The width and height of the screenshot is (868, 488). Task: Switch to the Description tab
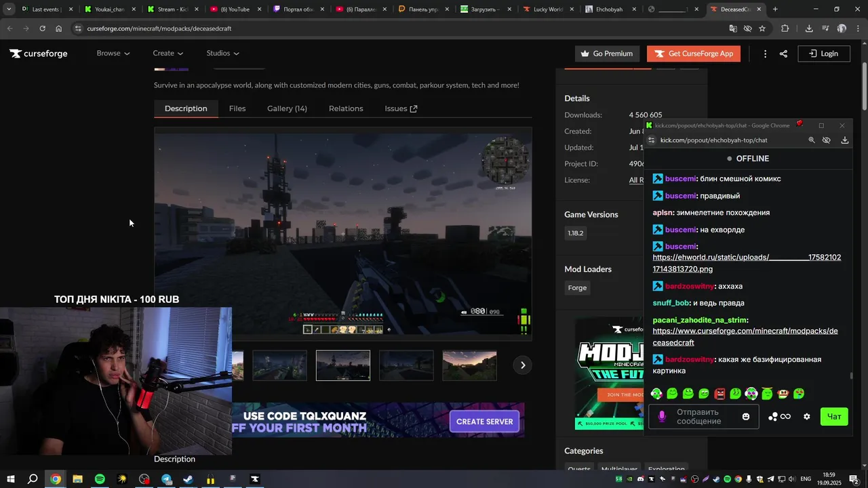[186, 108]
